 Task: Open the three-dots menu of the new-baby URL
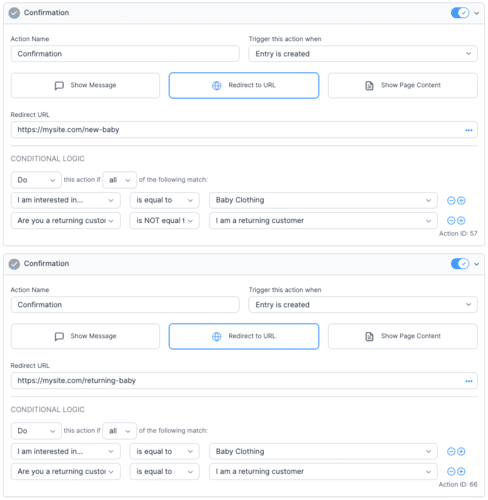pos(469,130)
